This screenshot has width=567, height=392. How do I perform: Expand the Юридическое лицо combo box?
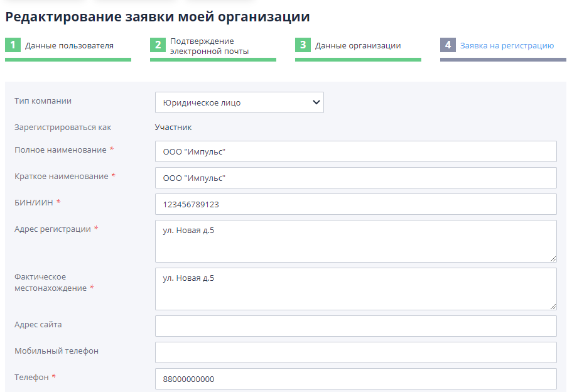(239, 102)
